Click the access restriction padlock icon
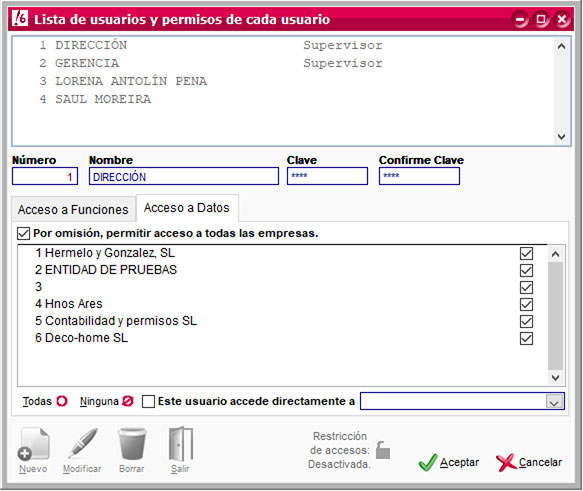This screenshot has width=583, height=491. [383, 450]
